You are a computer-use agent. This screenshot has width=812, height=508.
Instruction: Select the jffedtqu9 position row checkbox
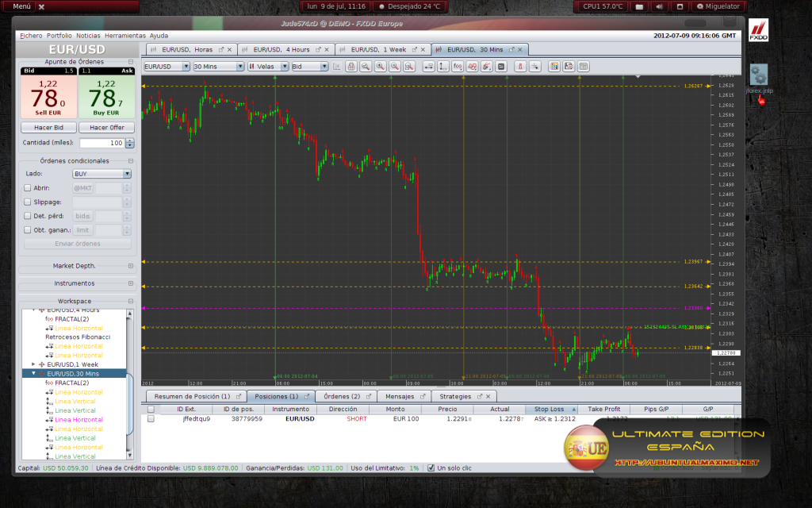151,419
